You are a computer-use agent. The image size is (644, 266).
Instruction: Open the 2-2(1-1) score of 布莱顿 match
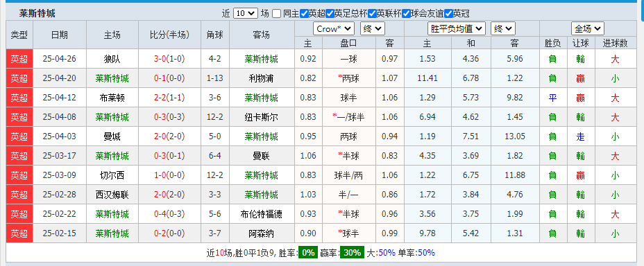click(x=169, y=98)
